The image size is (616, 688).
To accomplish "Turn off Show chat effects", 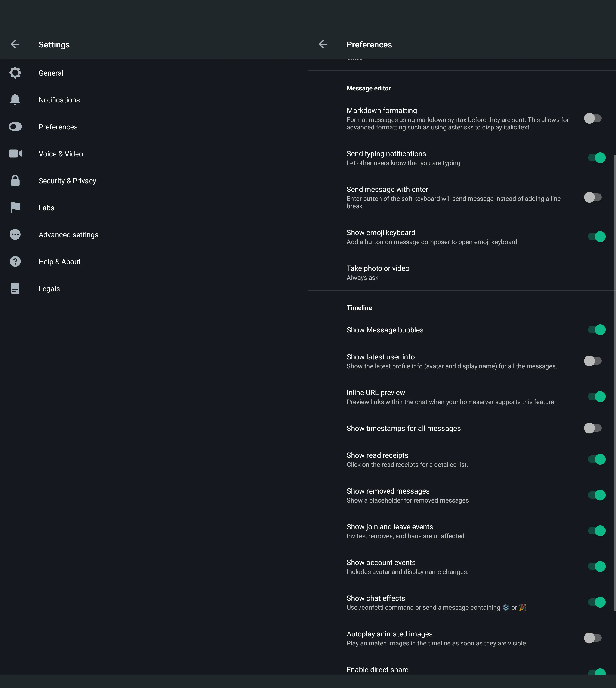I will (x=597, y=602).
